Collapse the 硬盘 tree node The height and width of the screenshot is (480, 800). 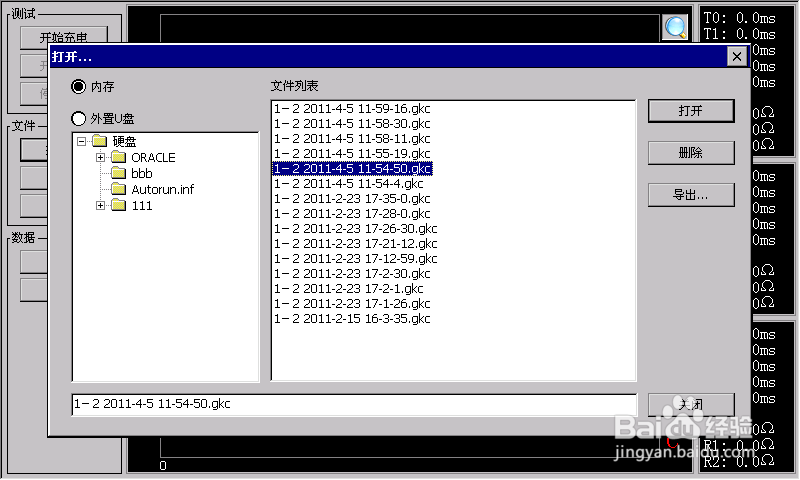[x=82, y=141]
